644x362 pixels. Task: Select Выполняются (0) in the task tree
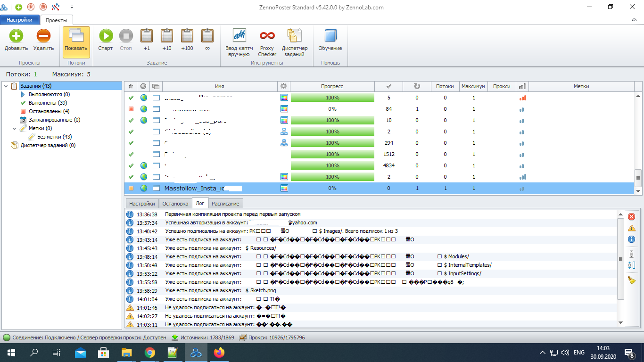point(49,94)
